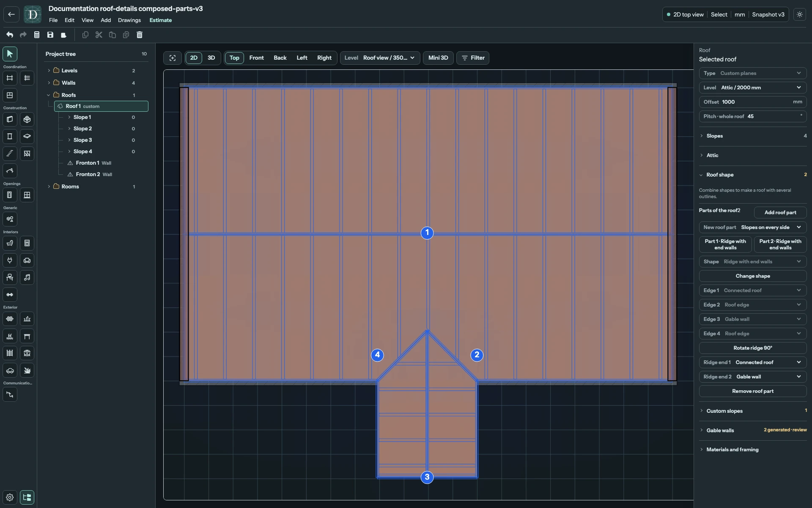Open the Edge 3 Gable wall dropdown

click(753, 319)
